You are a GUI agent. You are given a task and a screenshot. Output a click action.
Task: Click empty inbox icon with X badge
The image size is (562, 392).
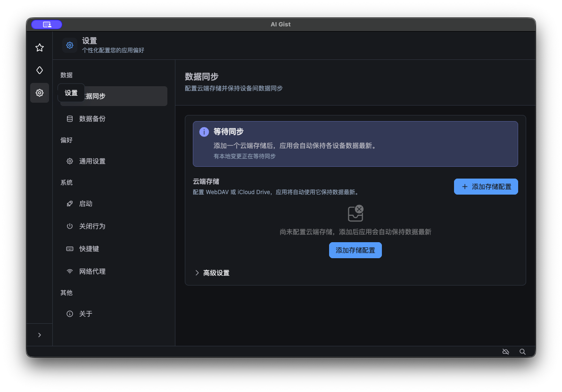tap(355, 213)
